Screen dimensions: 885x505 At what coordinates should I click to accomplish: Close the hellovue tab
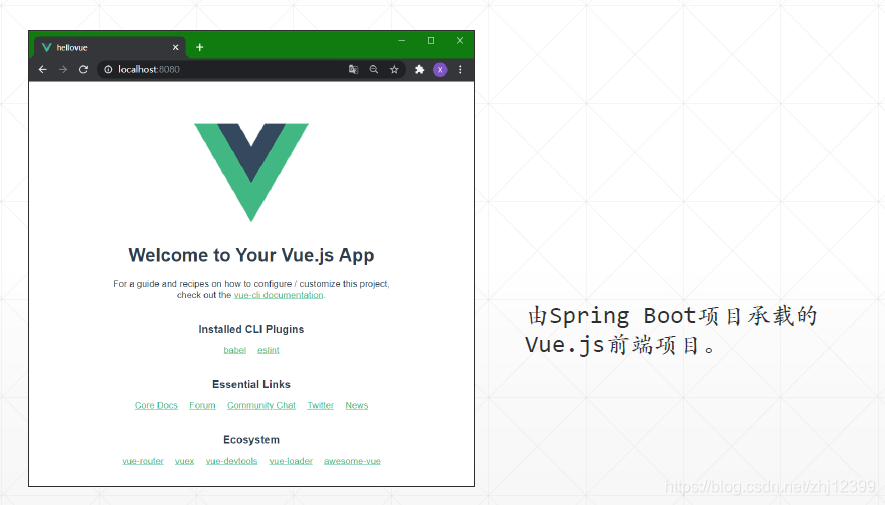coord(176,47)
